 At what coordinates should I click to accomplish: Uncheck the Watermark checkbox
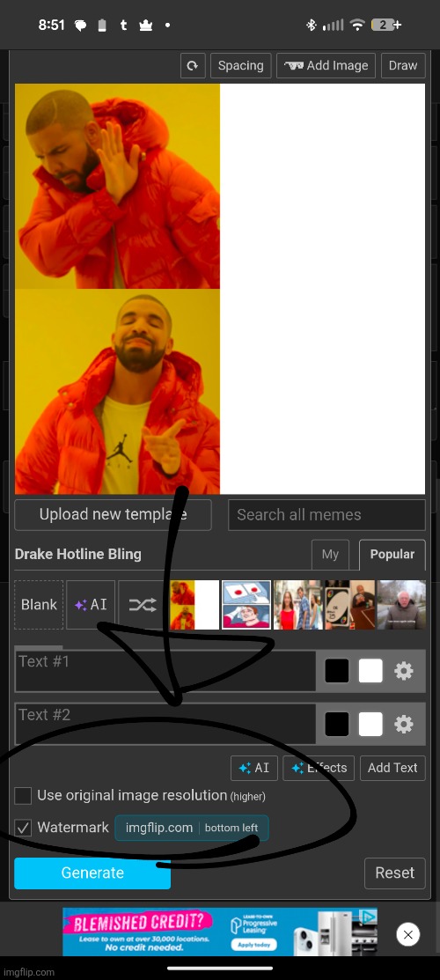23,829
